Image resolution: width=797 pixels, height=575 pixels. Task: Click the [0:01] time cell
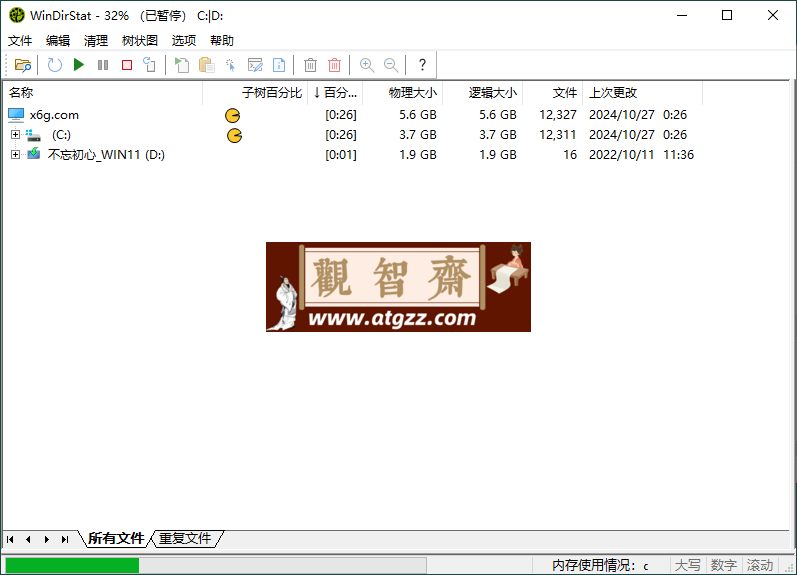(x=341, y=155)
